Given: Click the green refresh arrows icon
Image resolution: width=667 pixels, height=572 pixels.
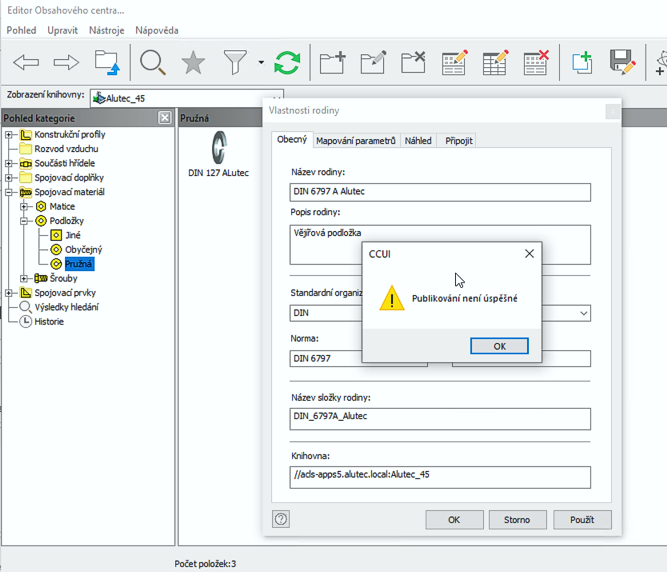Looking at the screenshot, I should (287, 63).
